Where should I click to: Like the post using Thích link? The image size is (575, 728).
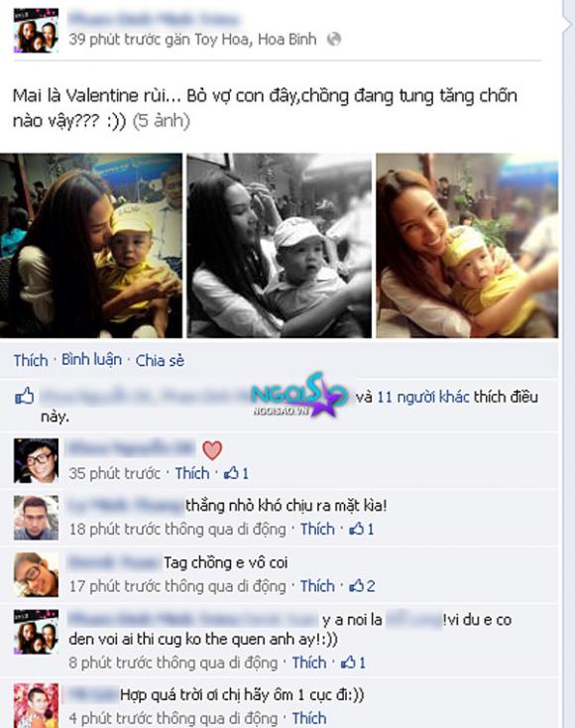(x=31, y=360)
